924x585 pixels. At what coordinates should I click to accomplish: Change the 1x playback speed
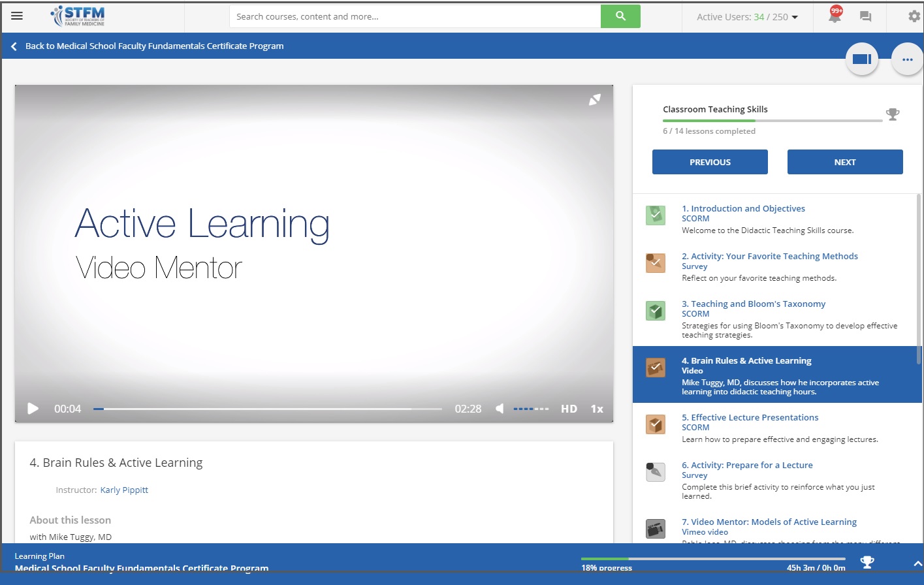[x=597, y=409]
